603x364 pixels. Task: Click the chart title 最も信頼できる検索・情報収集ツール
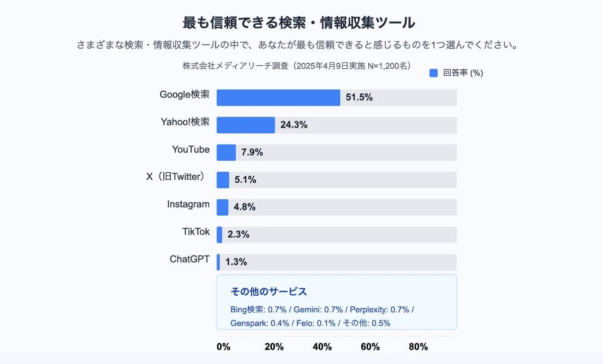point(298,23)
